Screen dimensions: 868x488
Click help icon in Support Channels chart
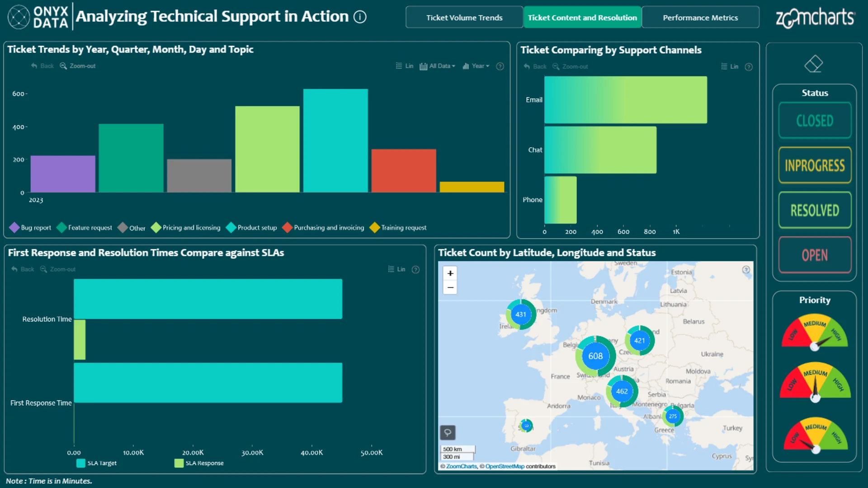point(749,67)
